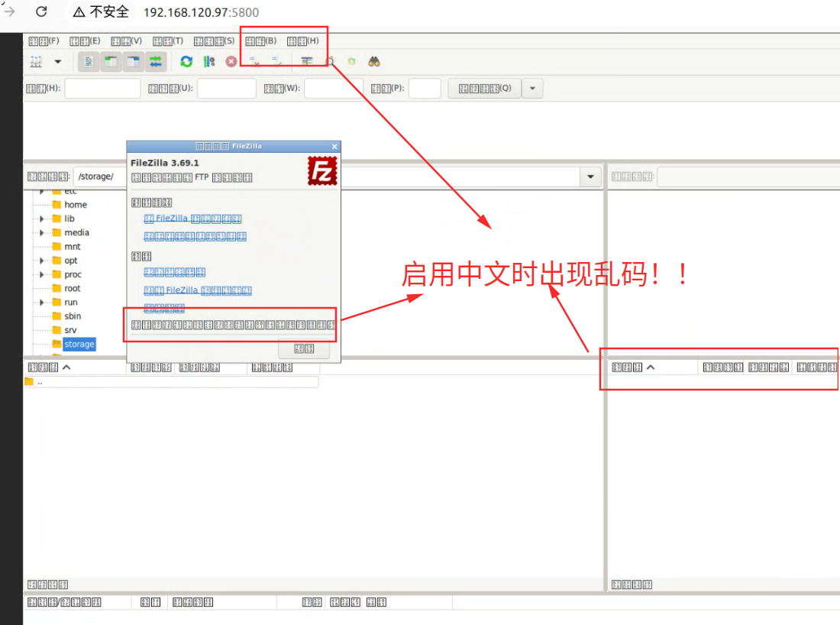Click the binoculars file search icon
840x625 pixels.
click(374, 62)
